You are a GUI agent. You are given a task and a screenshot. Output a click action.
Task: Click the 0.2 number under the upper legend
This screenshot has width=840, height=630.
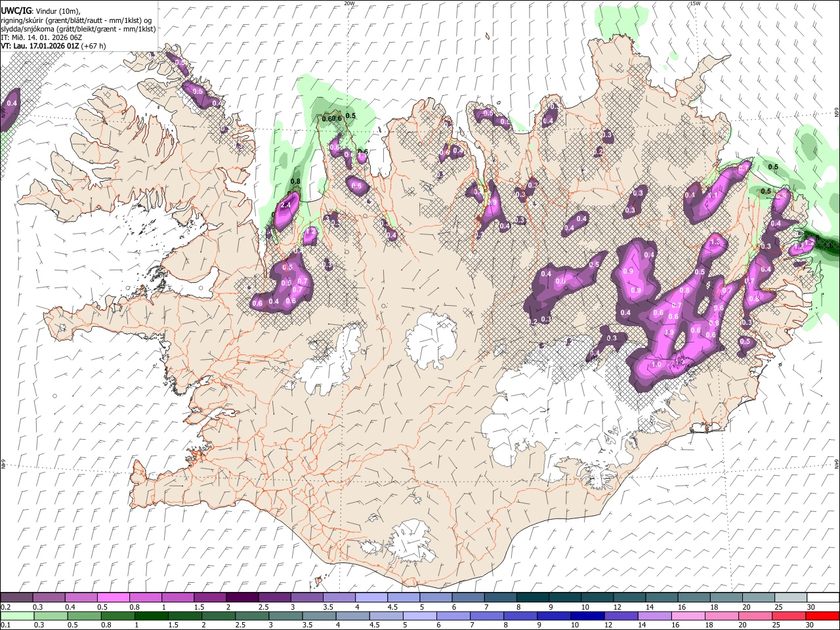[x=5, y=607]
